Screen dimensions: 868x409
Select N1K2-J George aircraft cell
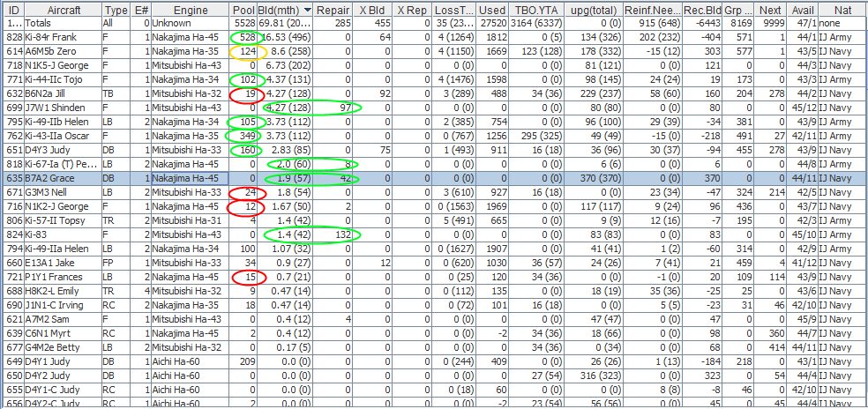64,207
